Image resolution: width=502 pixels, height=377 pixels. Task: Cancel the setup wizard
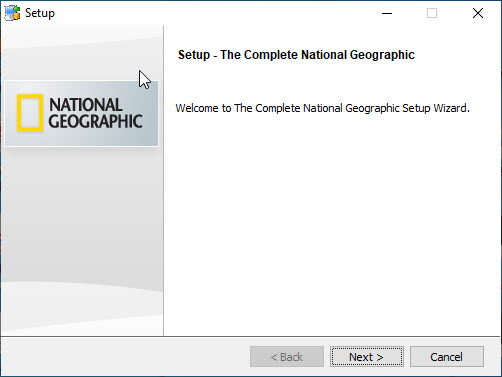point(447,357)
